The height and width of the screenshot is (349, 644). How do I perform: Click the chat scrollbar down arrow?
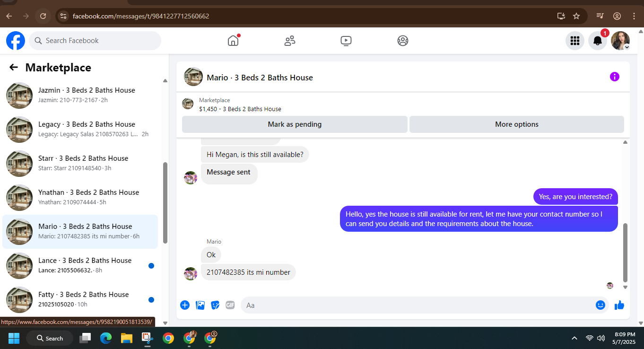625,287
